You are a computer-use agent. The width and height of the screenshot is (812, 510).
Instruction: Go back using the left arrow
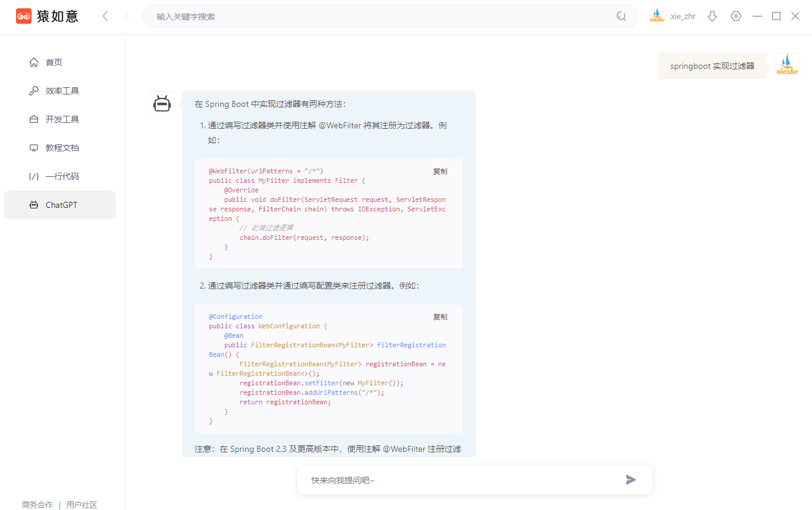click(x=105, y=17)
